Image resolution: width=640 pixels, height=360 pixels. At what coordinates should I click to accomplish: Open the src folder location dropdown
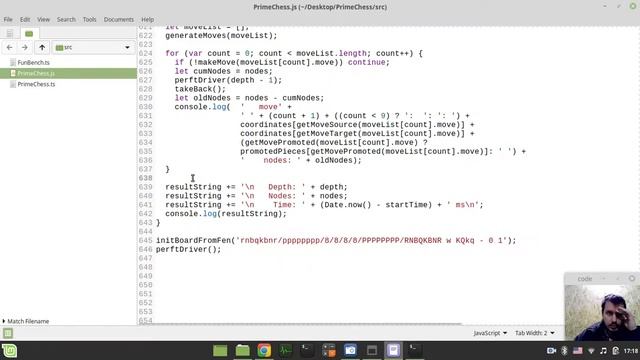pyautogui.click(x=93, y=47)
